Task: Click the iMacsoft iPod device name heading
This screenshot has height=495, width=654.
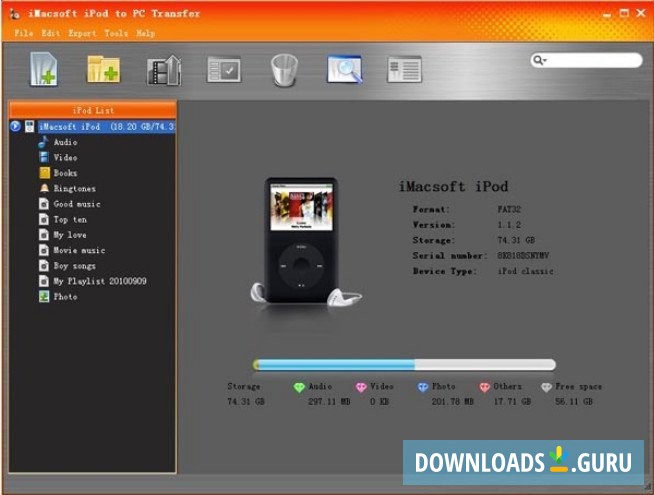Action: 453,186
